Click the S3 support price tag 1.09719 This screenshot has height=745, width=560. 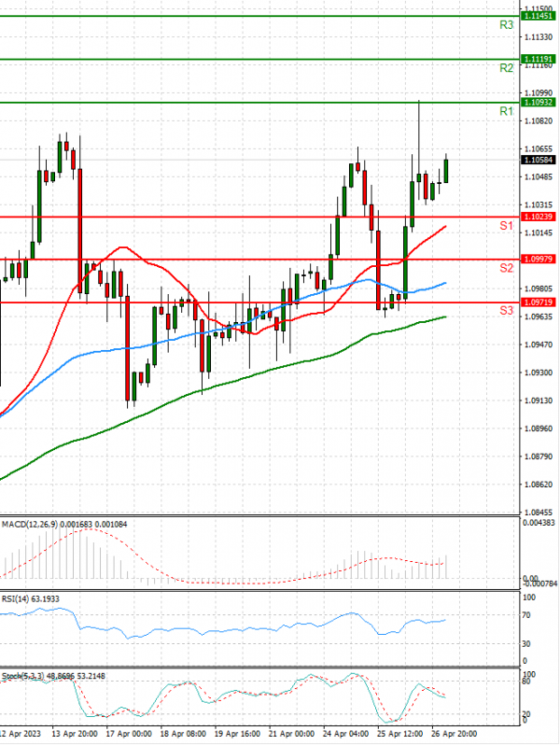click(538, 302)
